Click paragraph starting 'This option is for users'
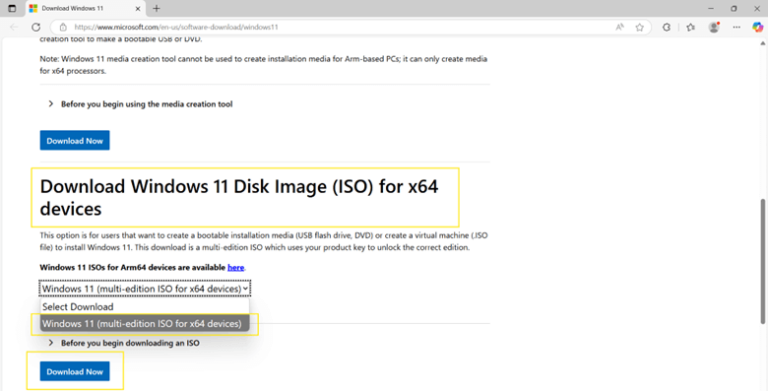The width and height of the screenshot is (768, 391). coord(264,241)
